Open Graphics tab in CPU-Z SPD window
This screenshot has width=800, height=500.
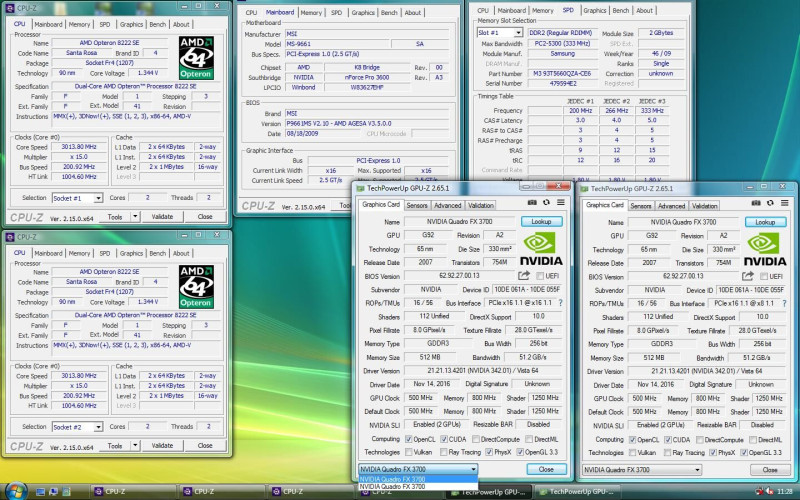(x=594, y=11)
